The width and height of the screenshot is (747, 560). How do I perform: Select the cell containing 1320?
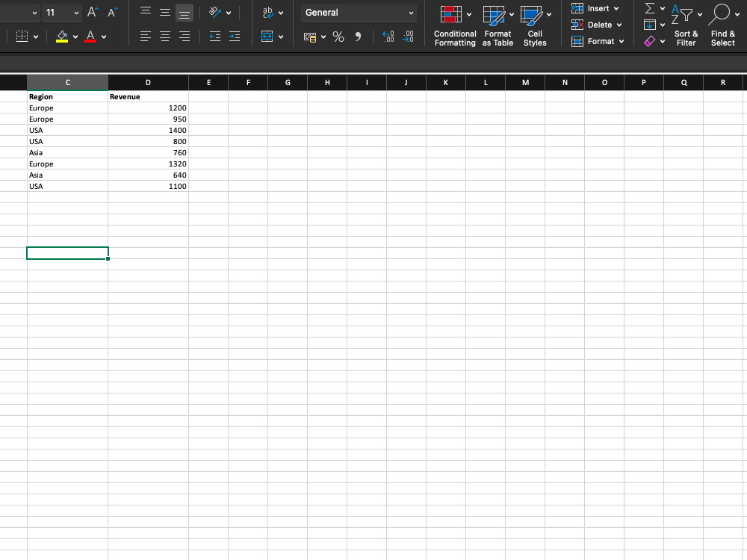point(148,164)
